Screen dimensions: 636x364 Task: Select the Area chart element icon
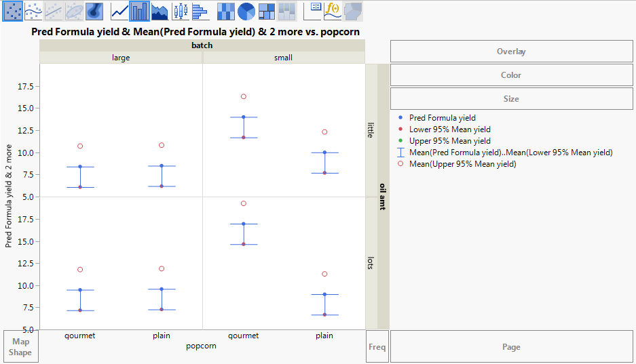click(x=160, y=11)
